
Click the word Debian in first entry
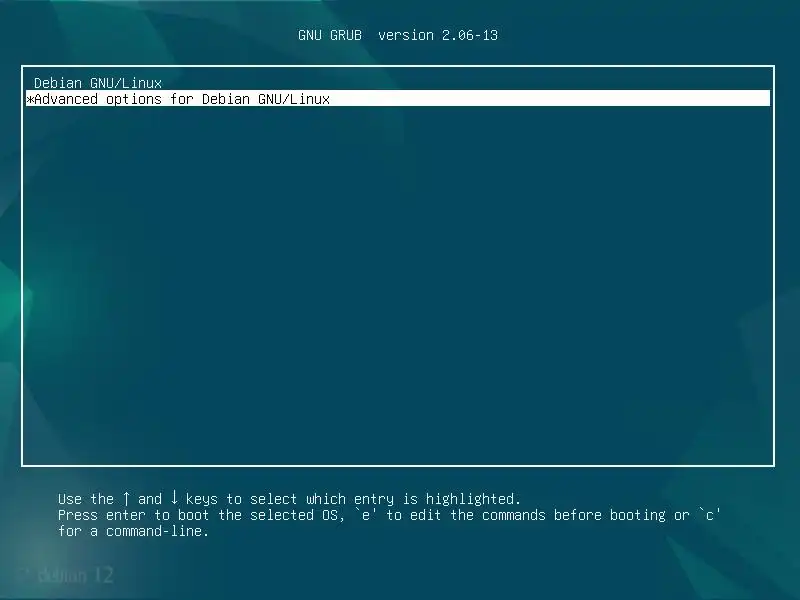coord(58,83)
